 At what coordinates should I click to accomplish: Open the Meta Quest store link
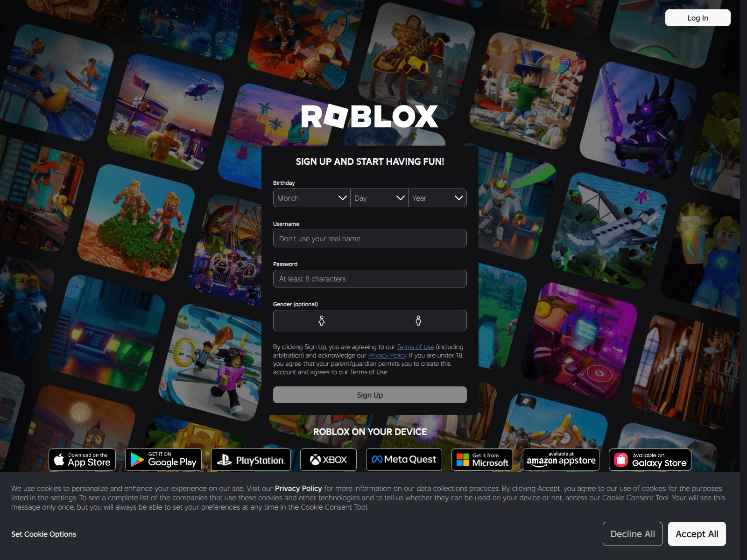click(403, 460)
